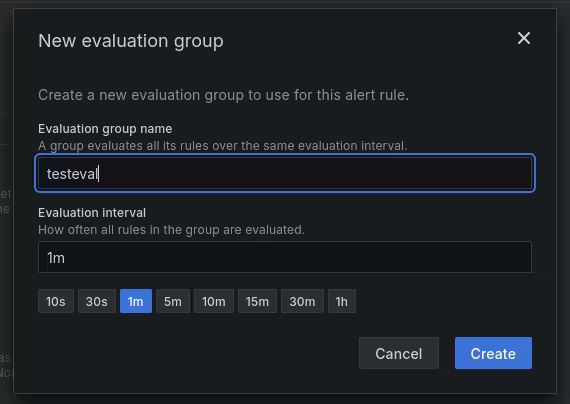Viewport: 570px width, 404px height.
Task: Pick the 1h evaluation interval
Action: 342,301
